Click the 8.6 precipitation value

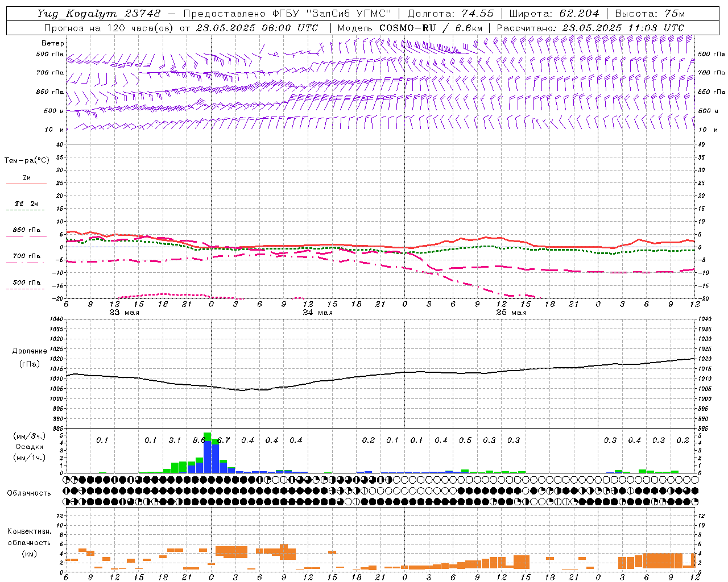click(x=199, y=440)
